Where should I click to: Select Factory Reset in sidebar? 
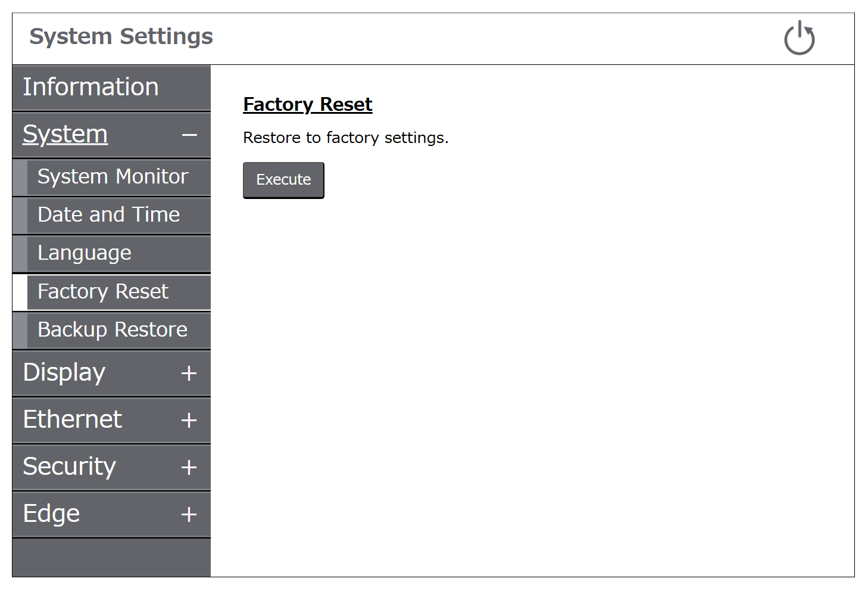coord(111,292)
